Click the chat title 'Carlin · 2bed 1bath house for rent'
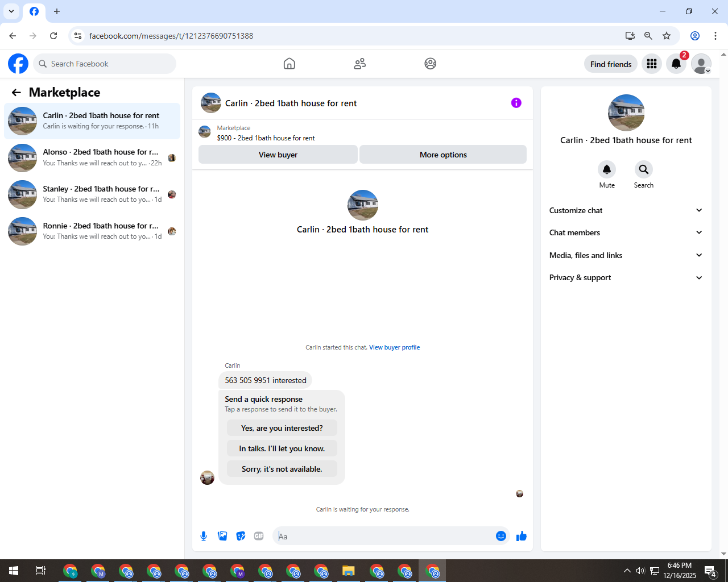 291,103
